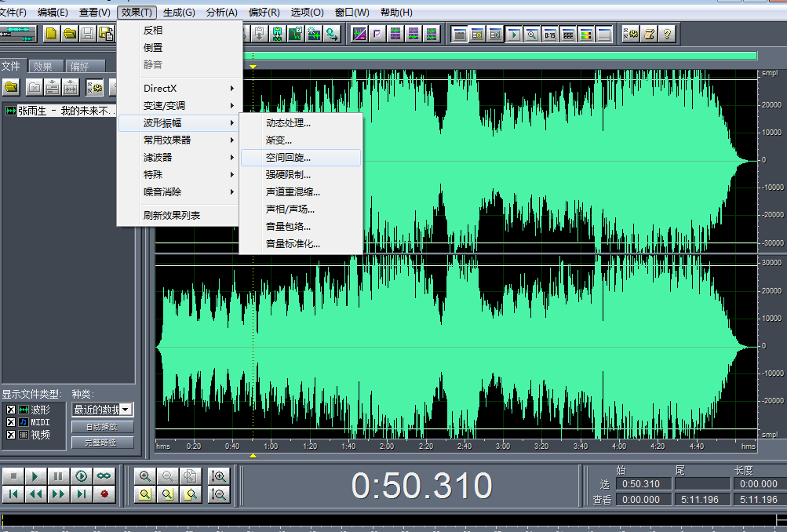Switch to the 效果 panel tab
The height and width of the screenshot is (532, 787).
click(x=46, y=66)
